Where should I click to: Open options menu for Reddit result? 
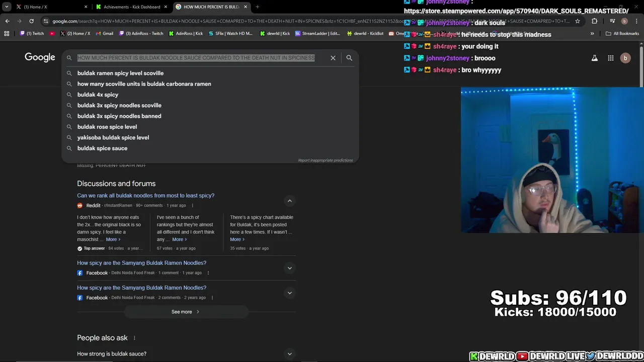(192, 206)
